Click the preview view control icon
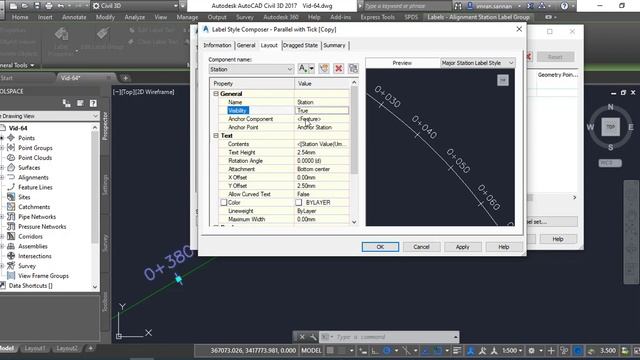640x360 pixels. [x=503, y=80]
